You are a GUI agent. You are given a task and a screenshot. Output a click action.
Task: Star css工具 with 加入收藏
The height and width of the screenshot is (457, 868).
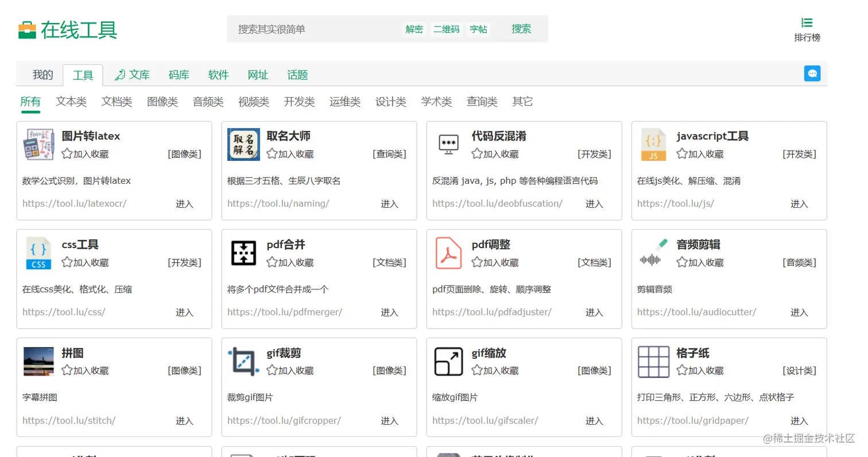pos(85,262)
